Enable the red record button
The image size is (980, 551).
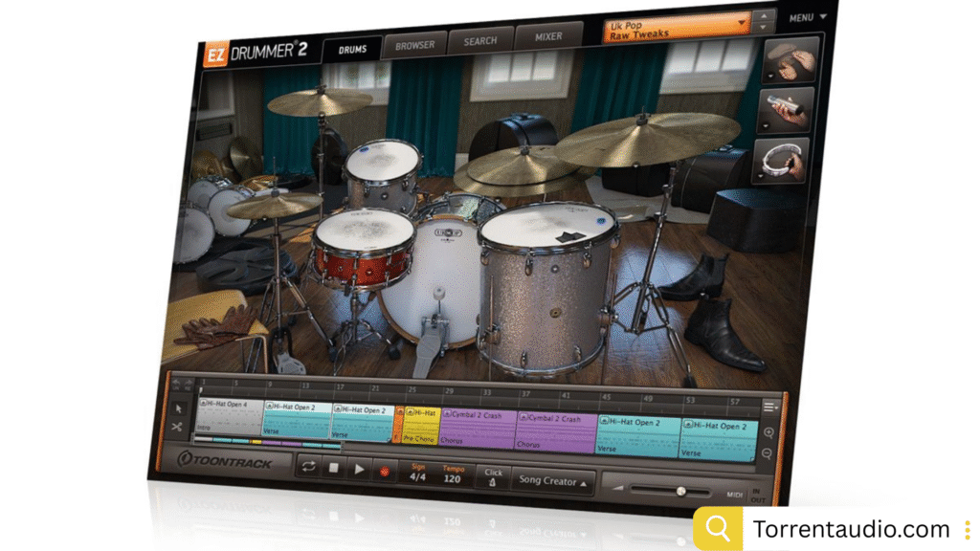(384, 471)
